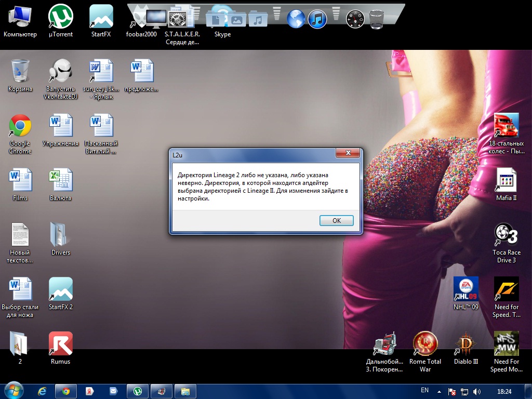Select the Diablo III shortcut
Screen dimensions: 532x399
[x=466, y=348]
